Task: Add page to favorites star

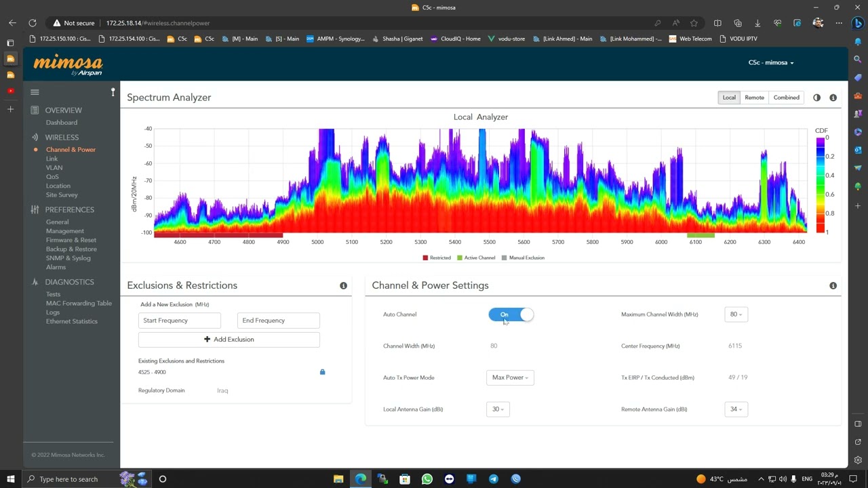Action: point(694,23)
